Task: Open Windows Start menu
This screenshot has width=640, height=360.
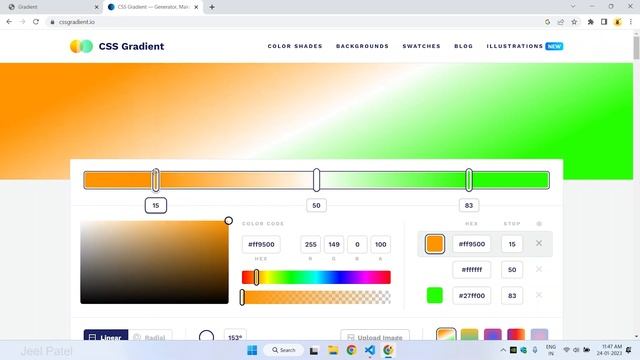Action: tap(252, 350)
